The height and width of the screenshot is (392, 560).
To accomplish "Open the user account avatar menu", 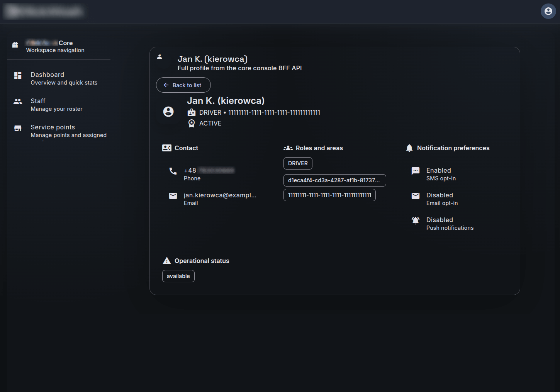I will [548, 11].
